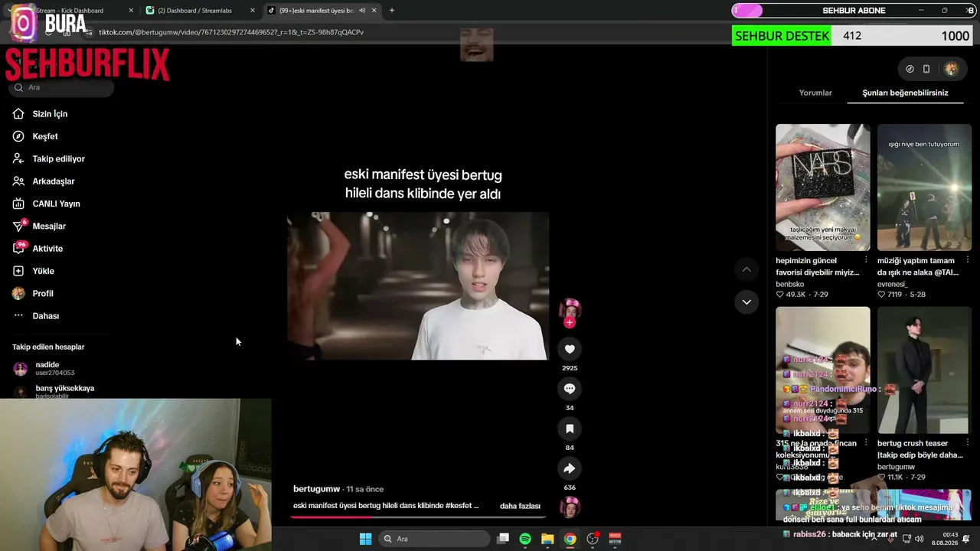
Task: Open the account avatar menu at top right
Action: (x=951, y=69)
